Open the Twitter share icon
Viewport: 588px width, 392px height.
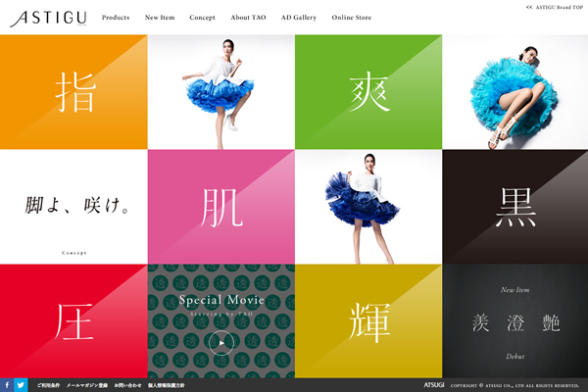[x=21, y=385]
